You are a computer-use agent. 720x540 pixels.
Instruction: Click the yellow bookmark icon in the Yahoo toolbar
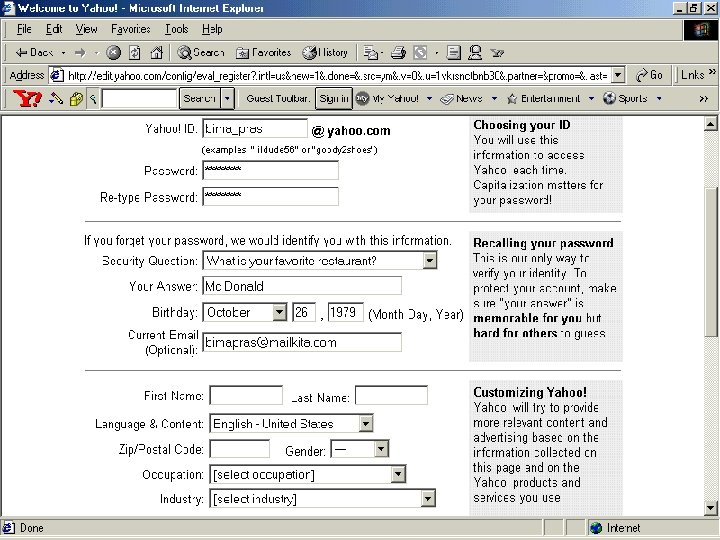76,99
